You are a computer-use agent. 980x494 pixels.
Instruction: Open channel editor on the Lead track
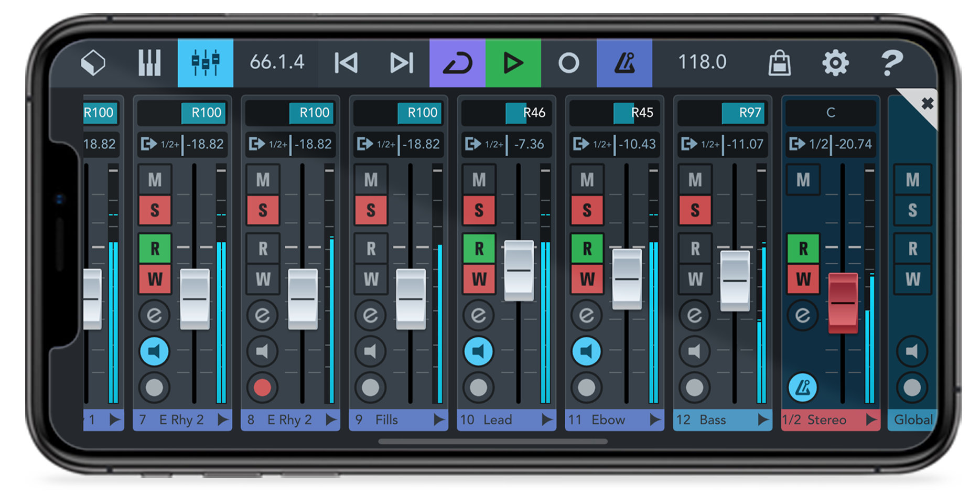(x=478, y=316)
